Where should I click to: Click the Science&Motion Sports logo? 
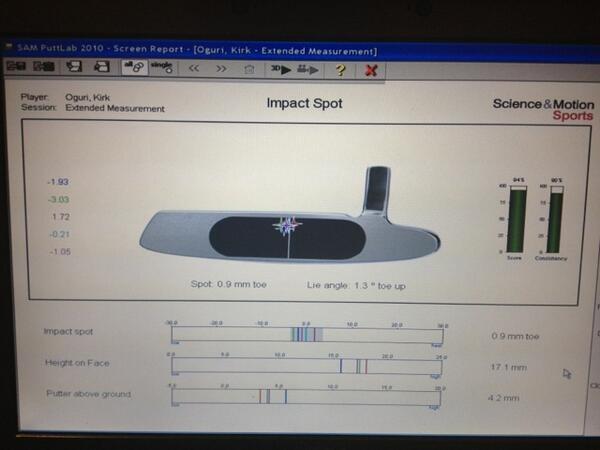coord(543,109)
